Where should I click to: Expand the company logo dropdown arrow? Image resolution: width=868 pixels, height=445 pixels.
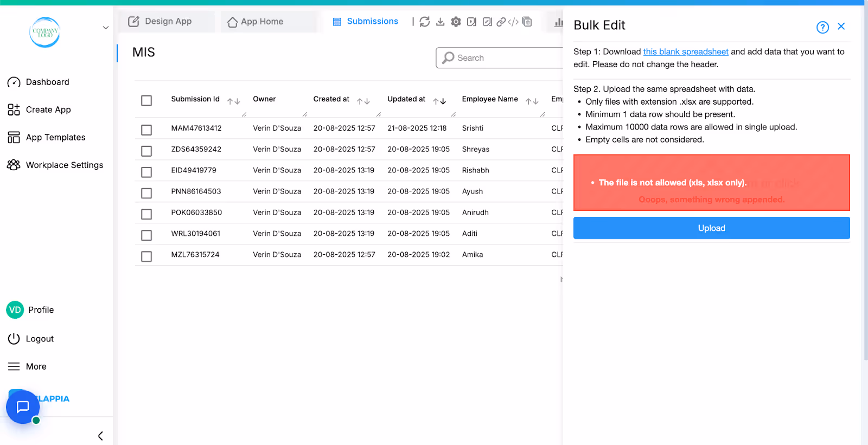tap(106, 28)
